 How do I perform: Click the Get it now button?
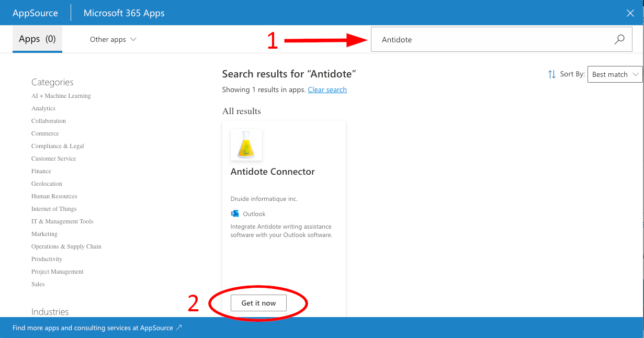coord(258,303)
